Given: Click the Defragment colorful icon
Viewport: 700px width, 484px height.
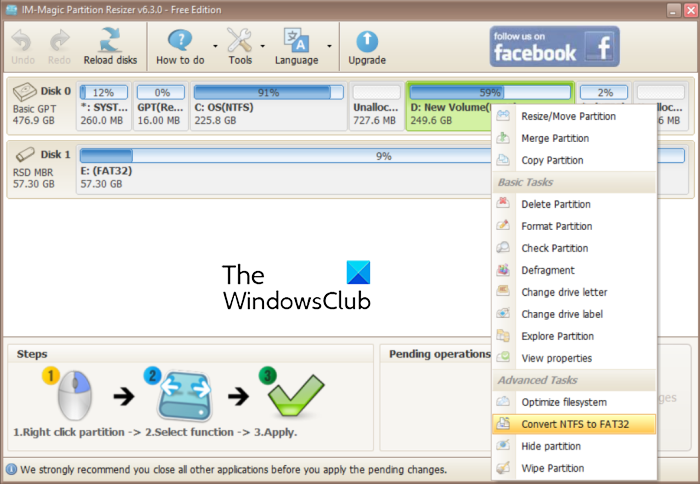Looking at the screenshot, I should click(503, 269).
